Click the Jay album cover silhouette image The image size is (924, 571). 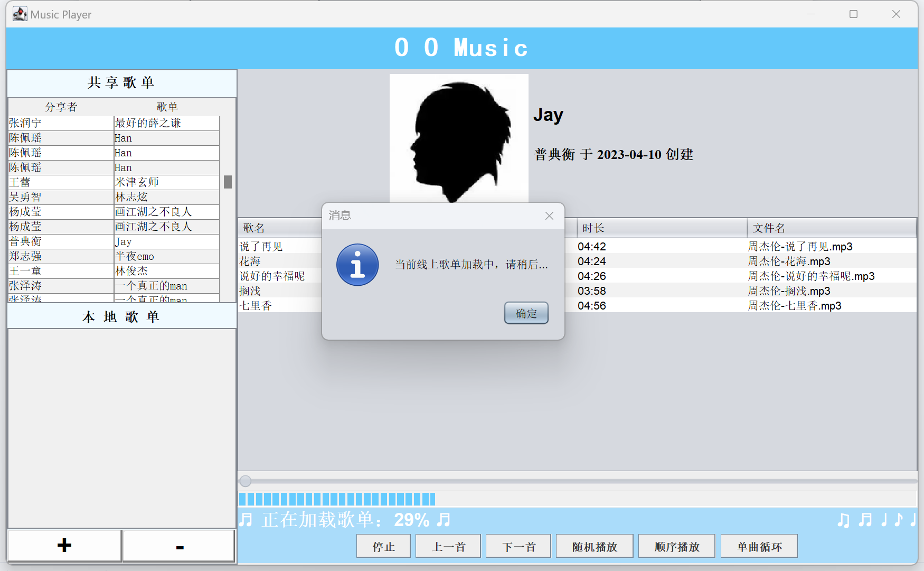(459, 138)
